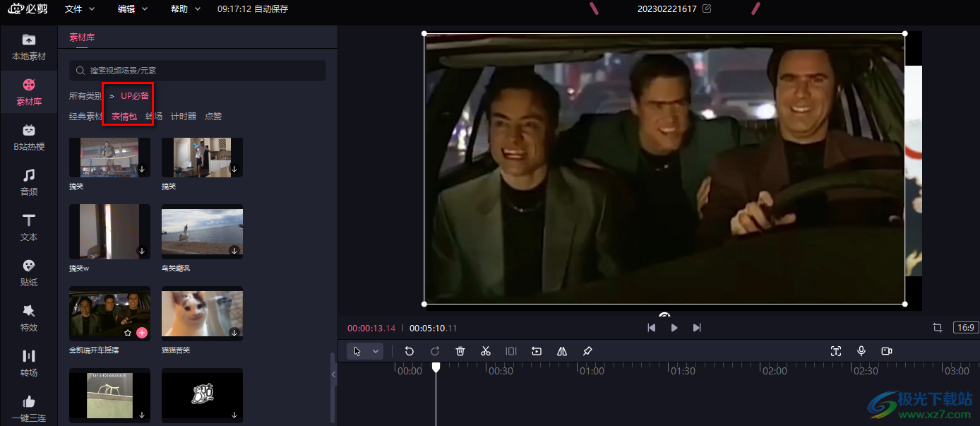The width and height of the screenshot is (980, 426).
Task: Delete clip with the trash icon
Action: click(x=460, y=351)
